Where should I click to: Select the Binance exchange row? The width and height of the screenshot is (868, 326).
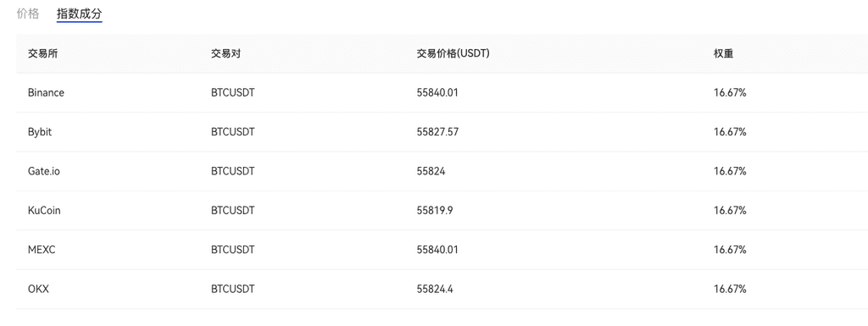pyautogui.click(x=442, y=93)
